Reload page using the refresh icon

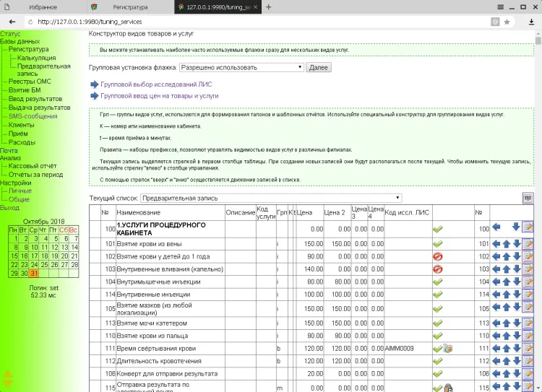tap(30, 22)
